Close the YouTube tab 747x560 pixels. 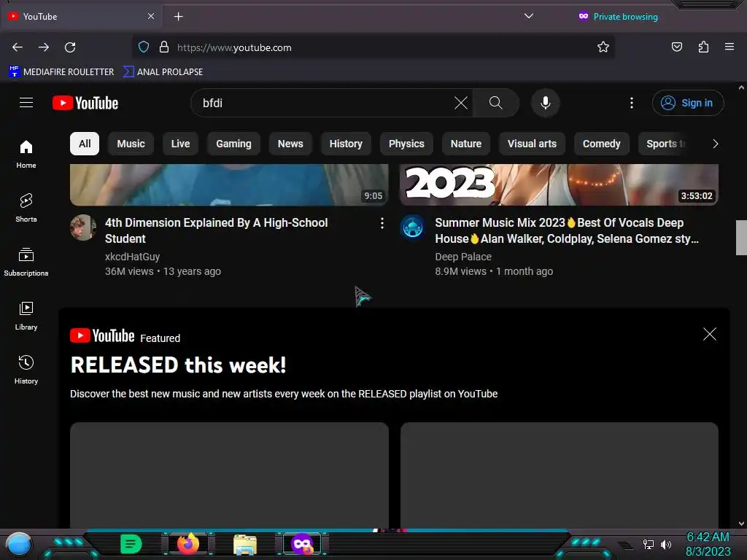[x=151, y=16]
